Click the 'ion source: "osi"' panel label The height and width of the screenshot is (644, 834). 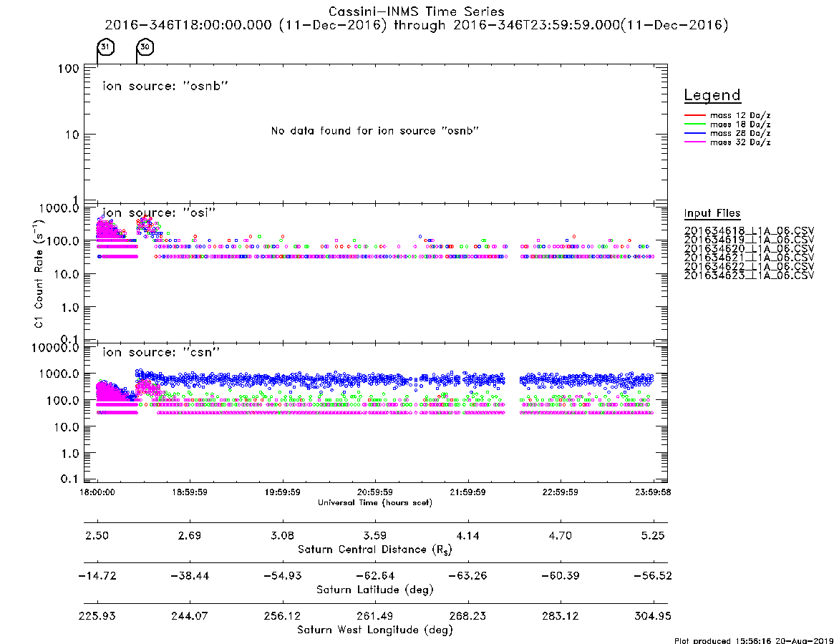pos(159,213)
